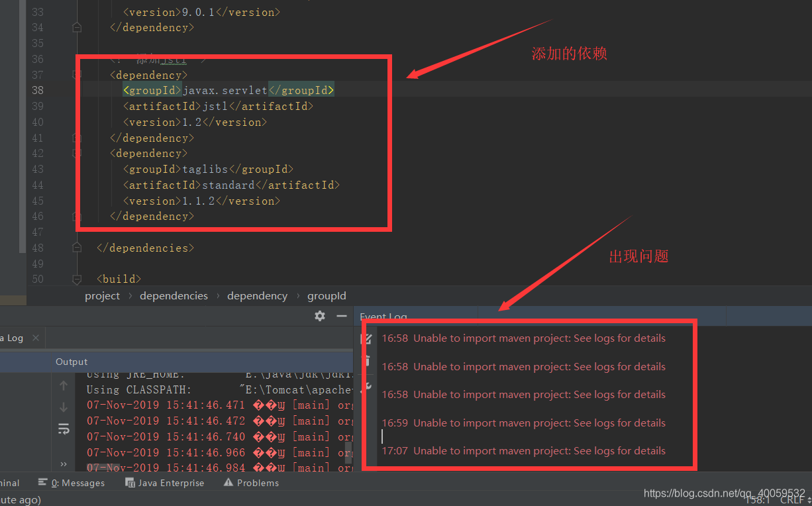Collapse the fold marker at line 34
Image resolution: width=812 pixels, height=506 pixels.
click(77, 28)
